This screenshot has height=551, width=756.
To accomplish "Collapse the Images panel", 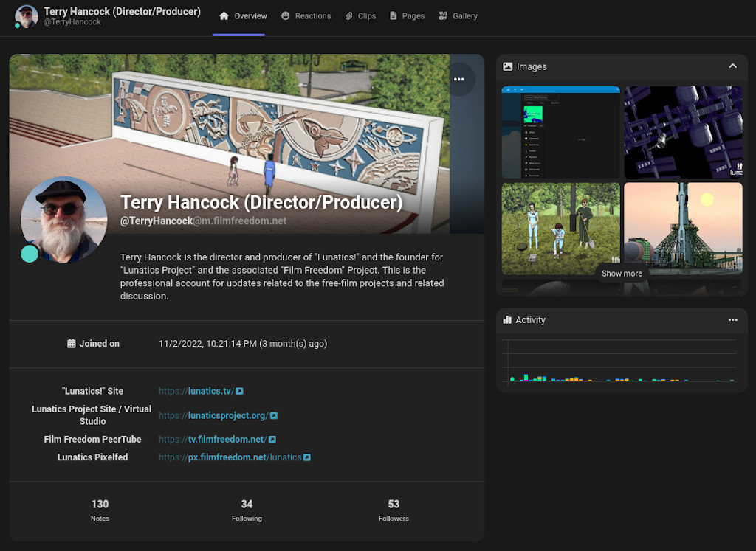I will [732, 66].
